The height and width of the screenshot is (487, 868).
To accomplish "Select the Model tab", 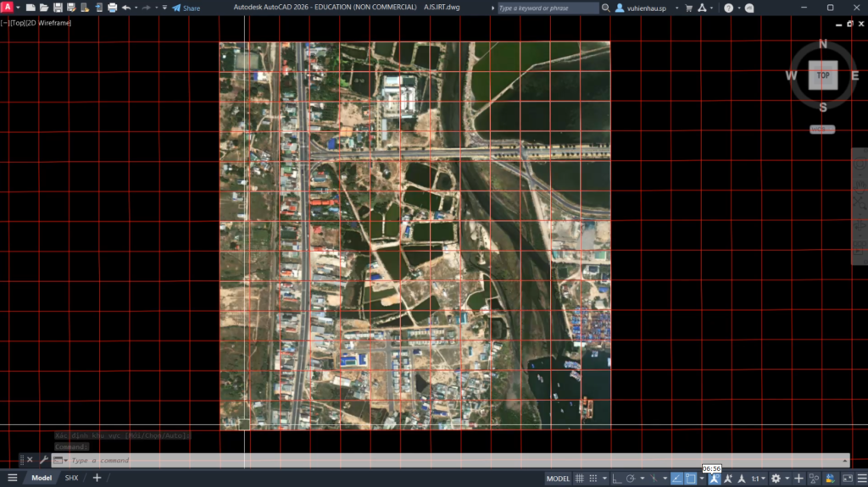I will (x=42, y=478).
